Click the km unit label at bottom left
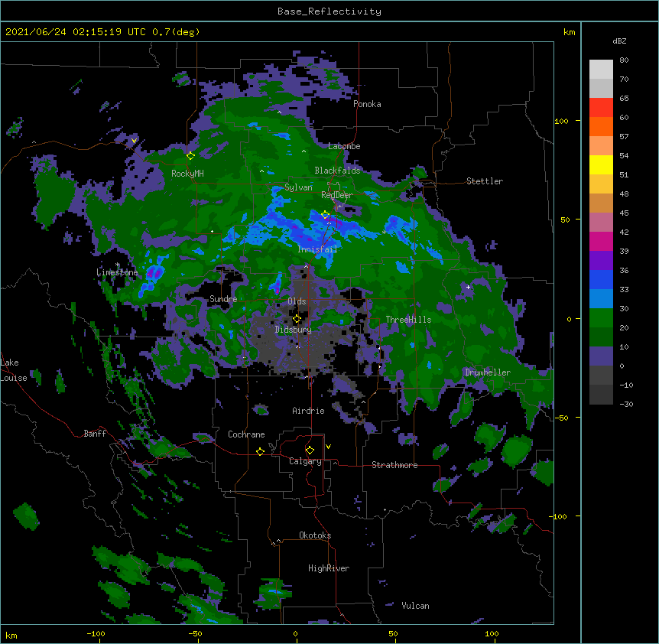The width and height of the screenshot is (659, 644). pos(11,636)
